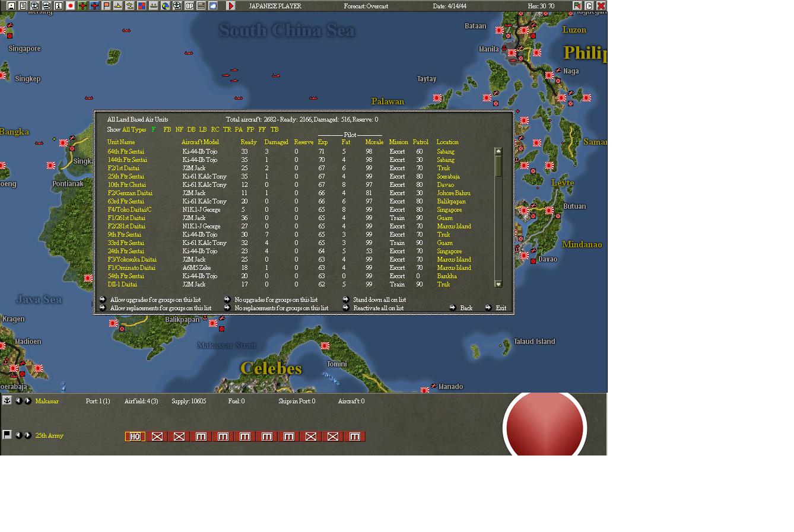Toggle the RC recon filter
794x532 pixels.
[215, 129]
